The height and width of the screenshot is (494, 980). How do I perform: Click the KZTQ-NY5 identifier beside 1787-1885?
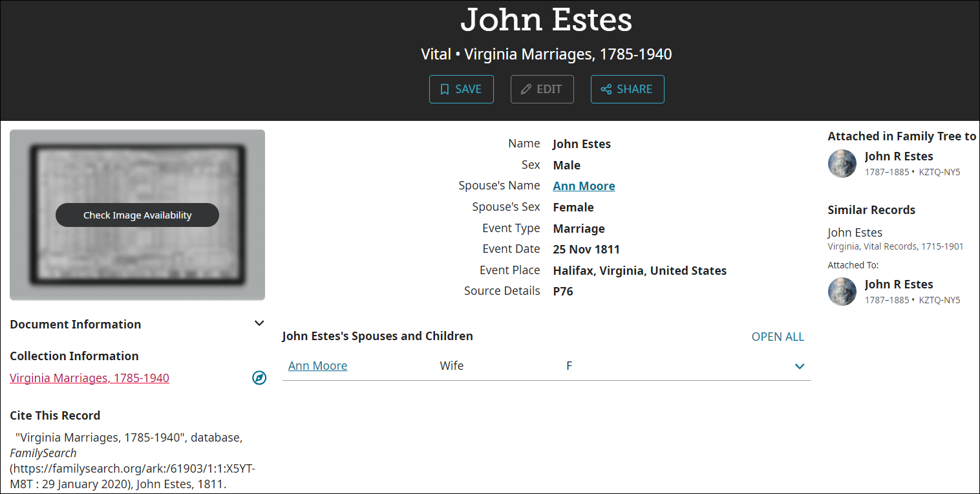coord(939,171)
